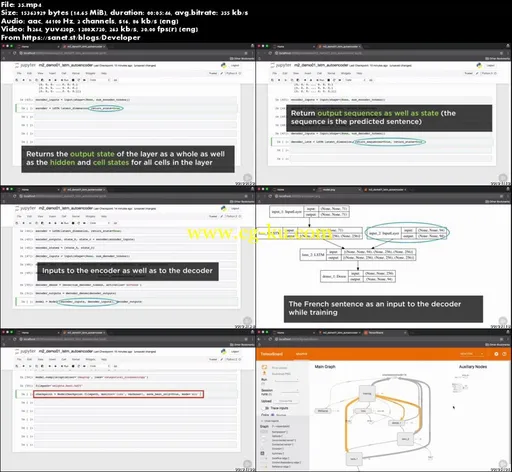This screenshot has height=472, width=512.
Task: Open cell type dropdown in 'Return output sequences' frame
Action: 355,80
